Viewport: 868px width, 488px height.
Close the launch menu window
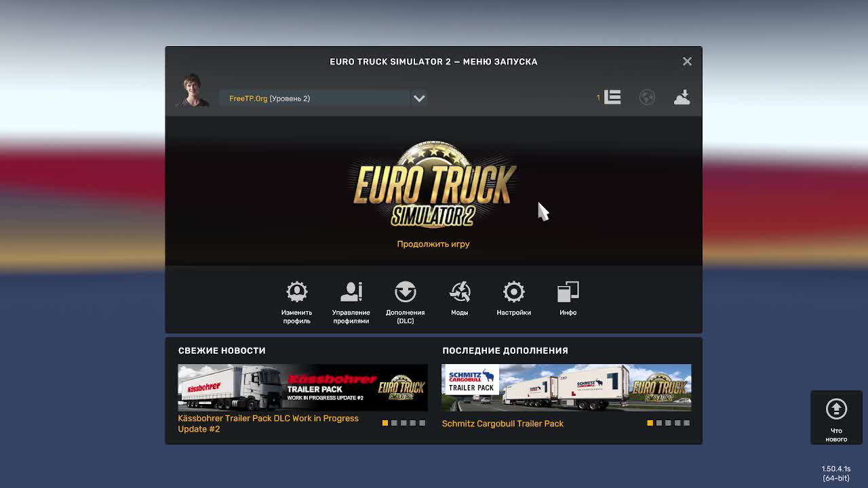click(687, 62)
